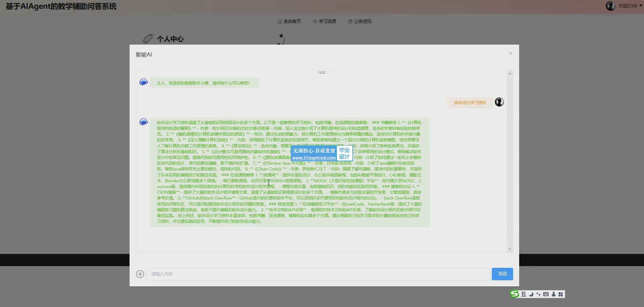Click the robot avatar beside the greeting message

[143, 82]
